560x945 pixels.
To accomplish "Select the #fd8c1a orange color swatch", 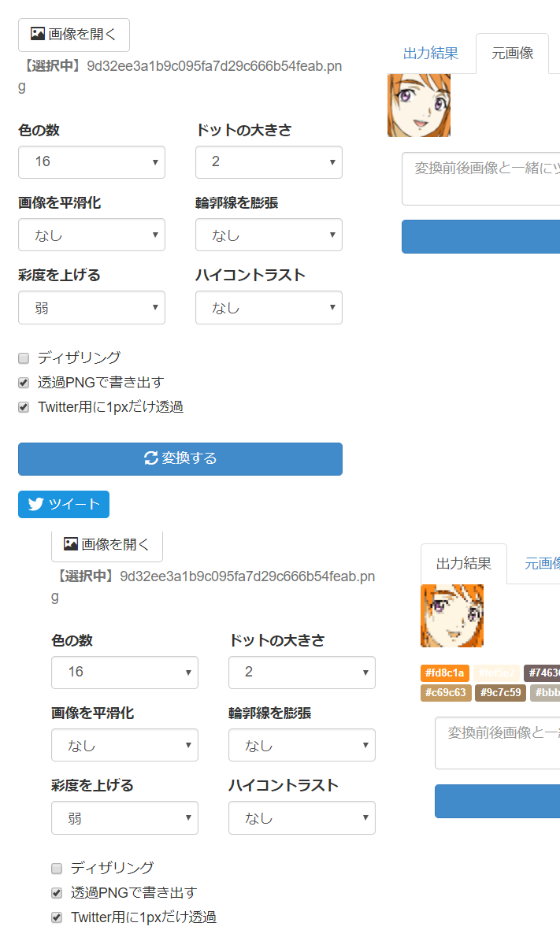I will 445,673.
